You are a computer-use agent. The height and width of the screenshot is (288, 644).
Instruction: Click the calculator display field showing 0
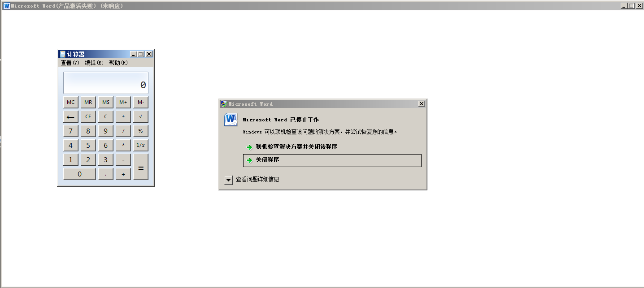coord(106,83)
